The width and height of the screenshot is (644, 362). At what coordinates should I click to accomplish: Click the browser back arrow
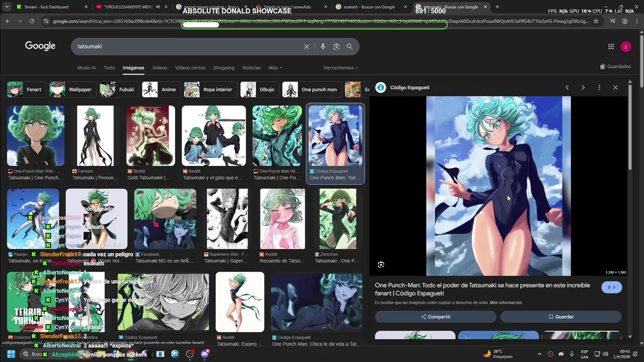pos(8,21)
